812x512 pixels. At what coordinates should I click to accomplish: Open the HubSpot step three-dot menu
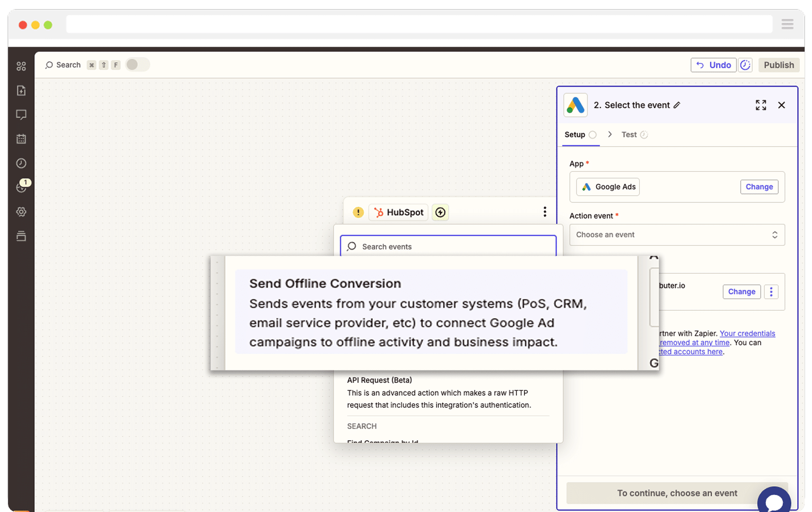click(545, 212)
